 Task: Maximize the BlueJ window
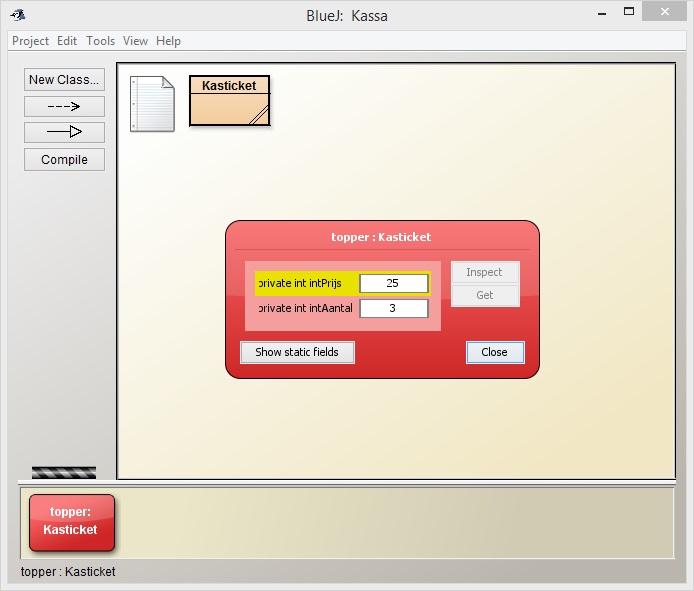[x=629, y=12]
